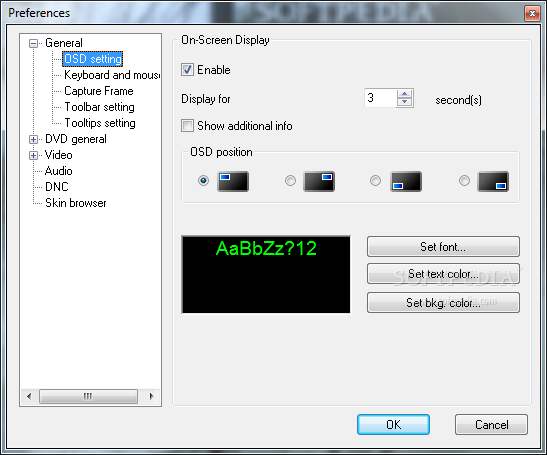This screenshot has height=455, width=547.
Task: Select DNC category
Action: (x=57, y=187)
